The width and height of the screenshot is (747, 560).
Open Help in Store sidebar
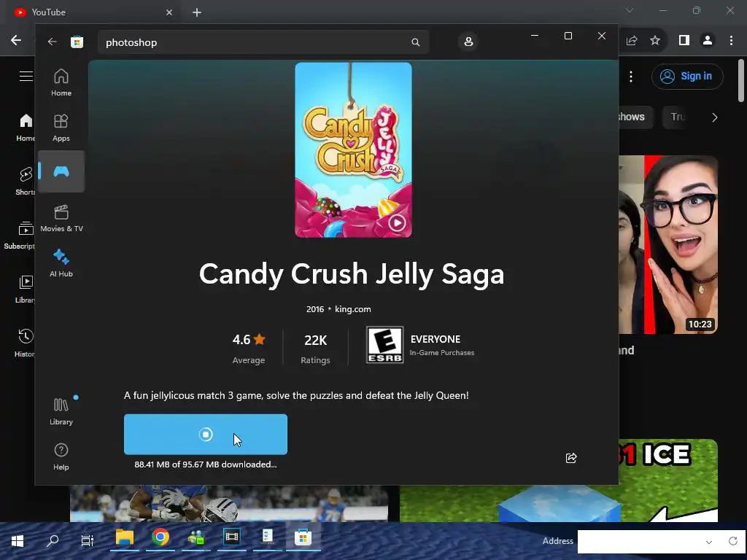(x=61, y=456)
